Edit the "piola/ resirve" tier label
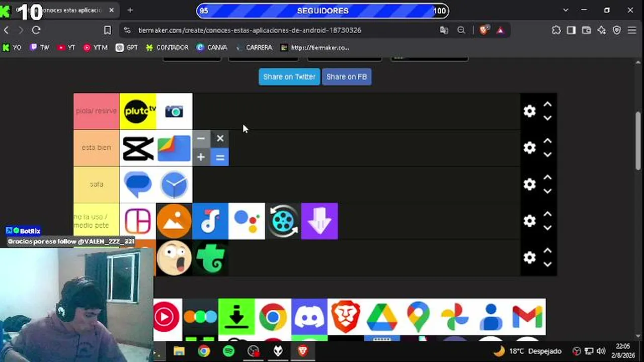Image resolution: width=644 pixels, height=362 pixels. tap(96, 111)
